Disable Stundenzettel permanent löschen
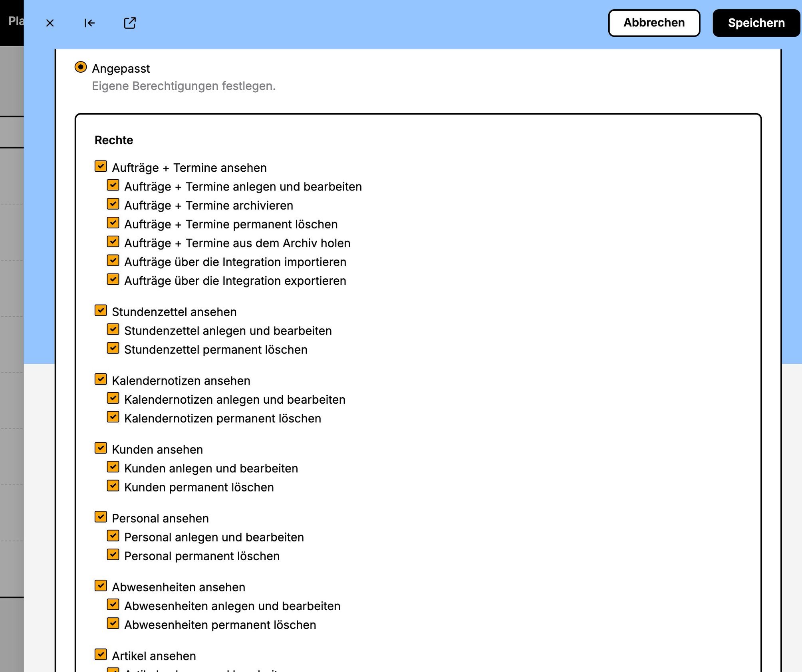The width and height of the screenshot is (802, 672). click(113, 348)
